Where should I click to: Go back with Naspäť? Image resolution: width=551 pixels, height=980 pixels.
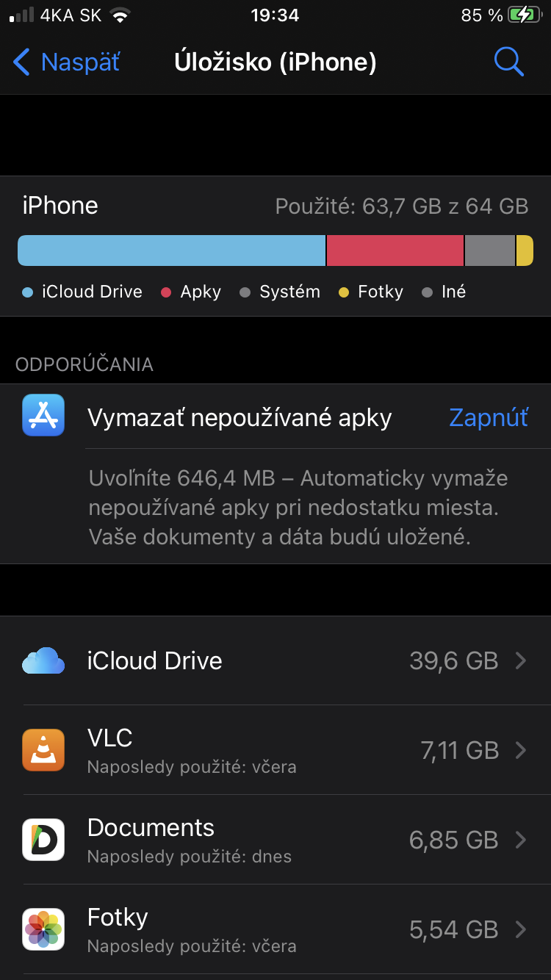pyautogui.click(x=66, y=62)
